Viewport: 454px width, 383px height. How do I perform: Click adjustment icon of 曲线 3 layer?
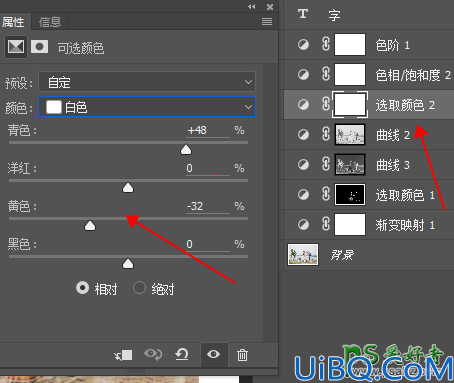click(x=303, y=164)
